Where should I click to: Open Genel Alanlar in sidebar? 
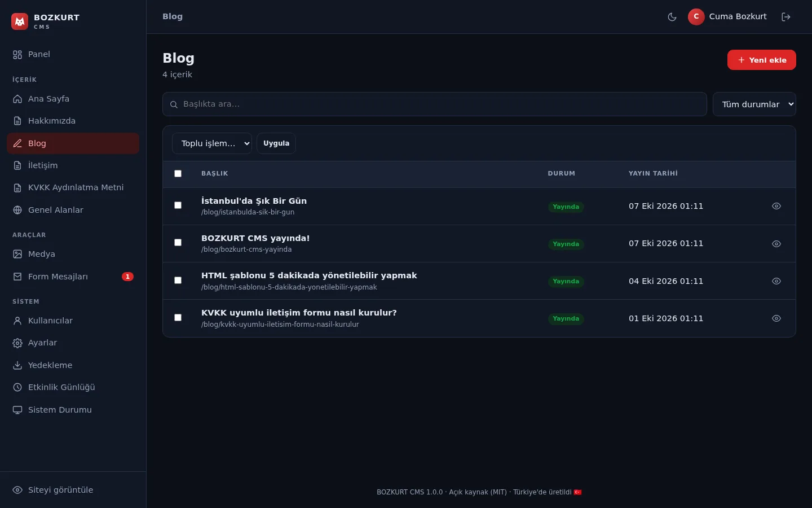(73, 210)
